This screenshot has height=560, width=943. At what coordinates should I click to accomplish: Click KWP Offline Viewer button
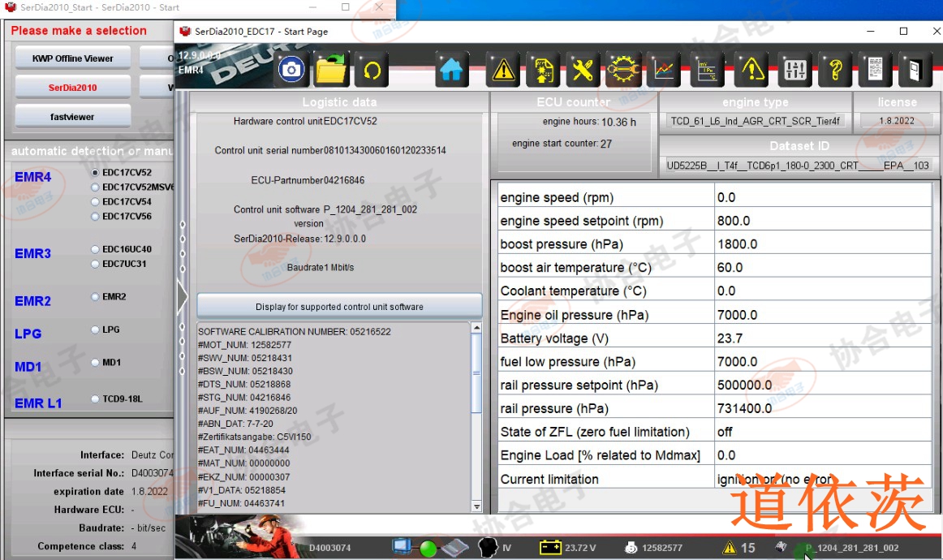73,58
